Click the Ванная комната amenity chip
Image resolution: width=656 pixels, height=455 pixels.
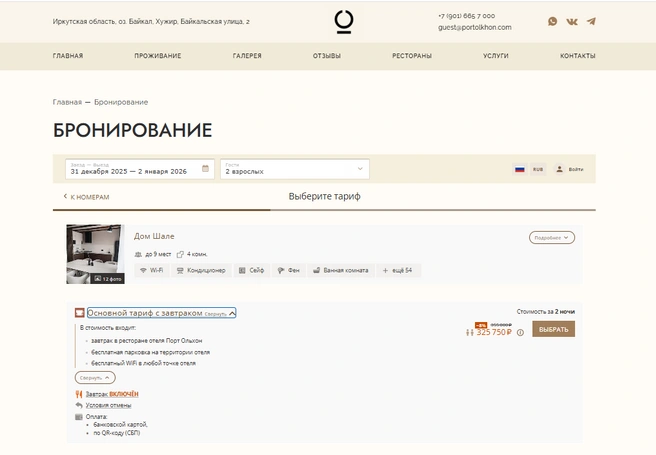click(x=341, y=271)
